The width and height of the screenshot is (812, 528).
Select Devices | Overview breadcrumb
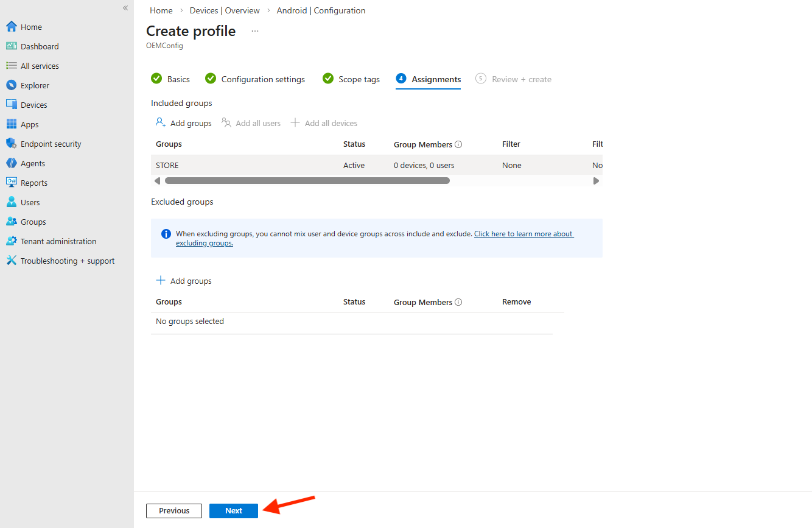(x=225, y=10)
